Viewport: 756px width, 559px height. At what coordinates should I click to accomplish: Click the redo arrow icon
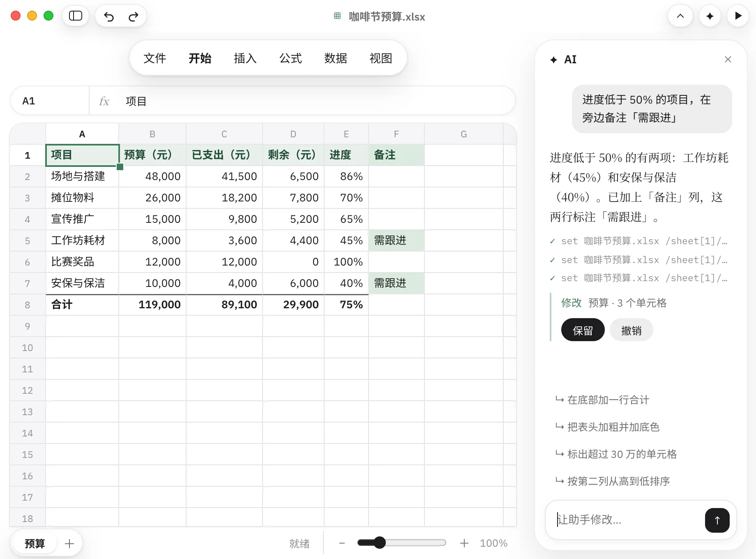(133, 16)
